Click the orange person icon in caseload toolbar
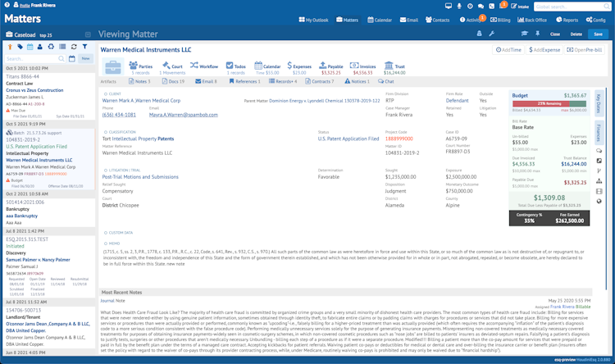Viewport: 615px width, 364px height. click(x=10, y=47)
